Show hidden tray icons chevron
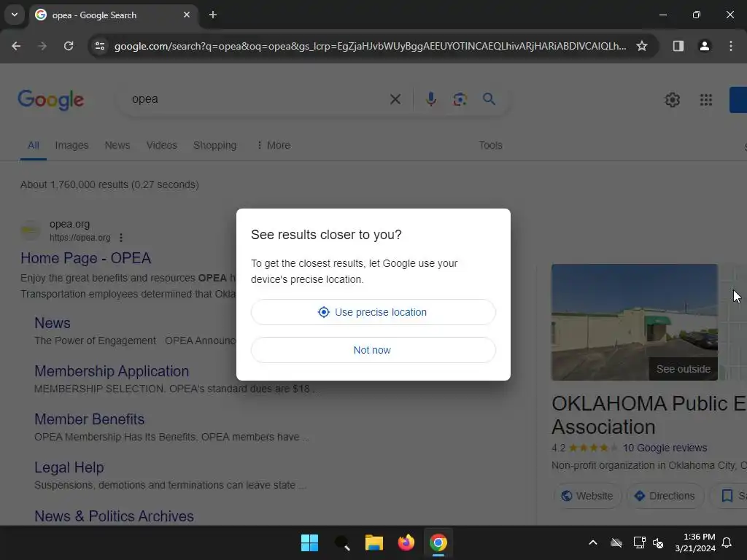Image resolution: width=747 pixels, height=560 pixels. tap(592, 542)
